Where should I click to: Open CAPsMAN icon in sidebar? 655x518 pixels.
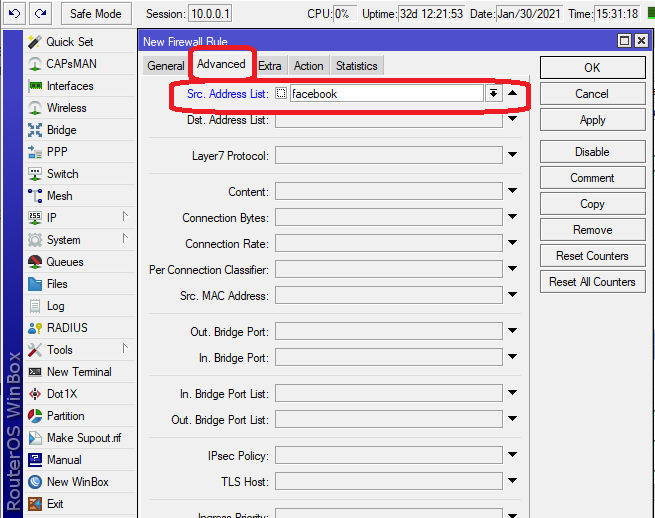pyautogui.click(x=35, y=64)
